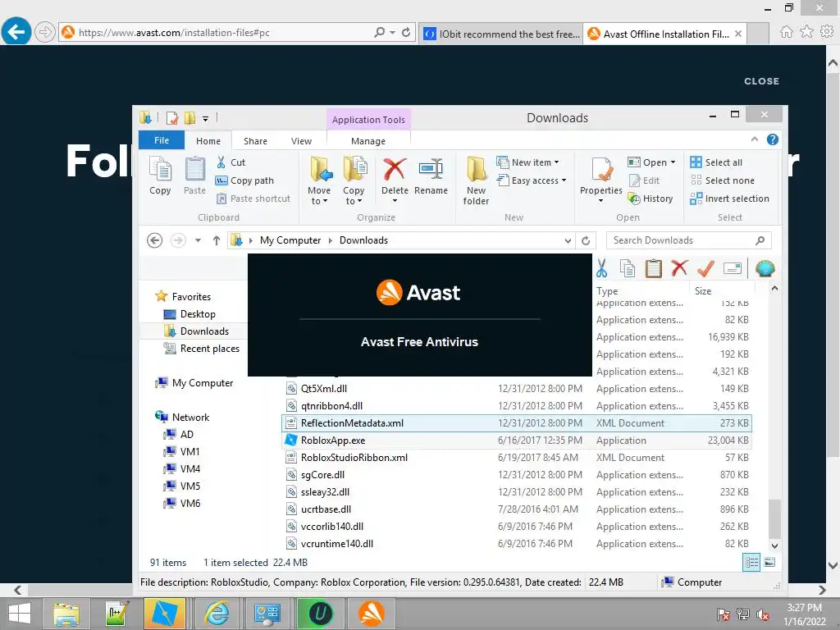Click the scissors icon in the secondary toolbar

point(601,268)
